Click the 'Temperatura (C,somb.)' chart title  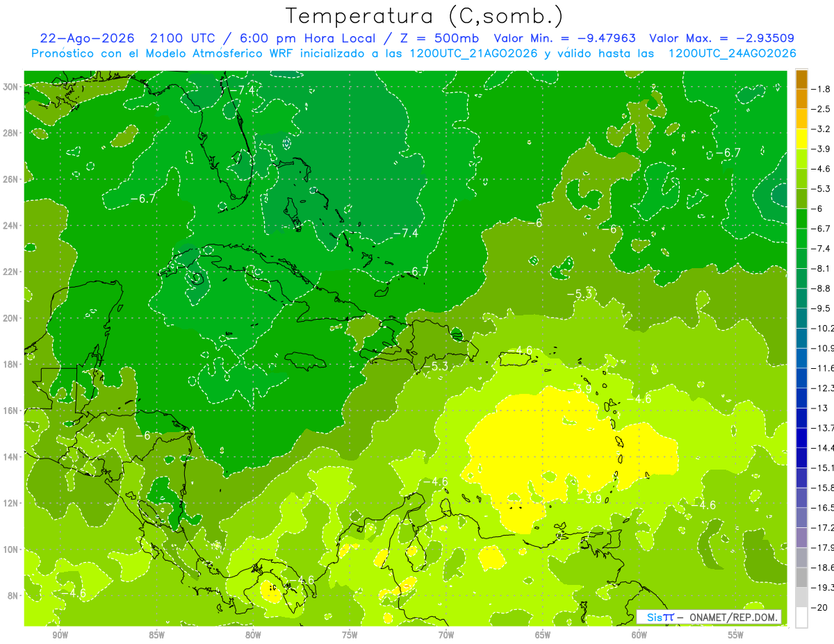(x=424, y=16)
